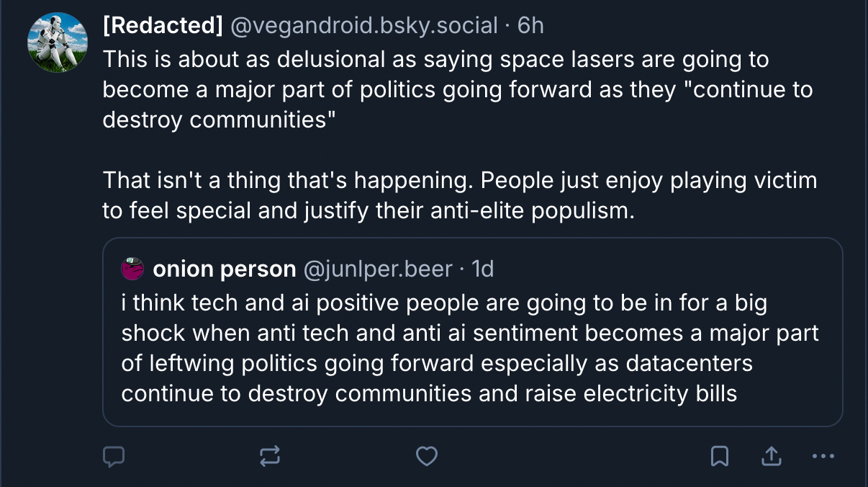Image resolution: width=868 pixels, height=487 pixels.
Task: Click the onion person display name
Action: click(225, 269)
